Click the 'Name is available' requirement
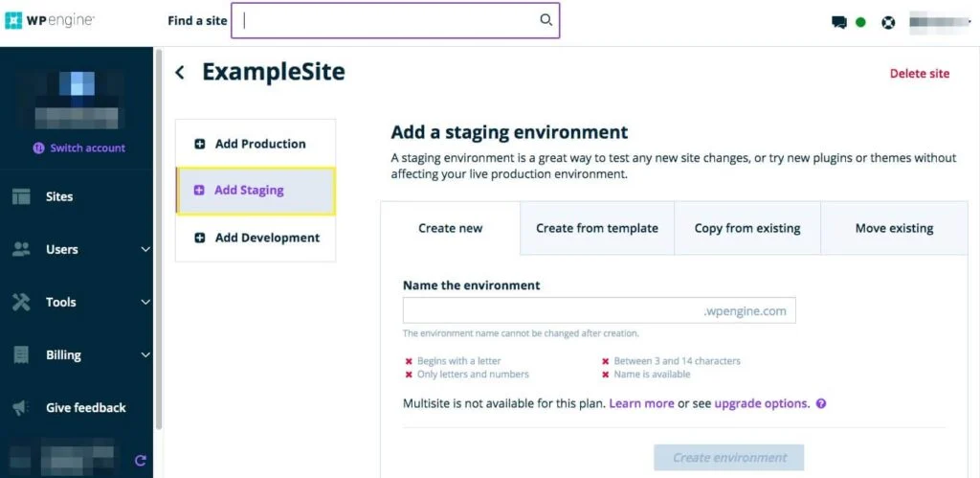 coord(652,375)
